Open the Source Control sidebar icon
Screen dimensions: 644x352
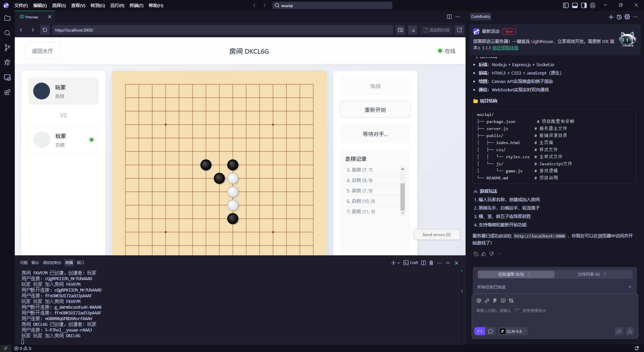pyautogui.click(x=7, y=48)
